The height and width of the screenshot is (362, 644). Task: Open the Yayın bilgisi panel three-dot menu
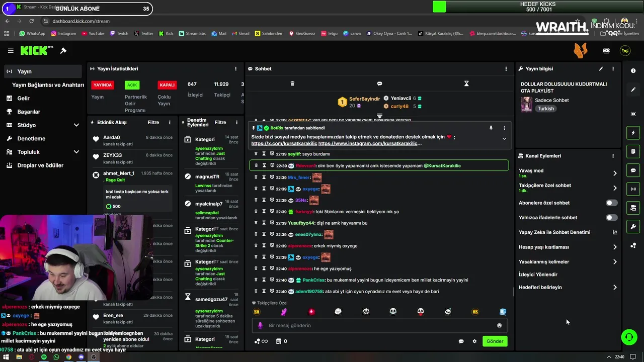(x=613, y=69)
